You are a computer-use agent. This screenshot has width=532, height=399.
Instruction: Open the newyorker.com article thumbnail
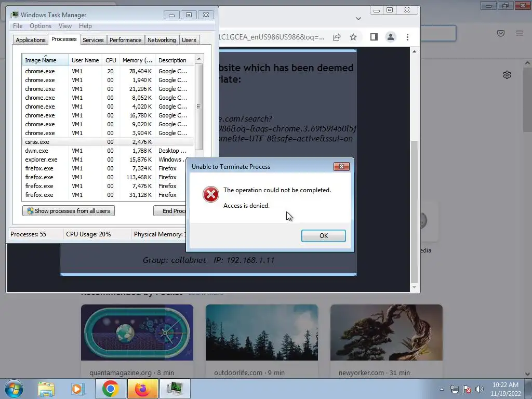(x=387, y=332)
